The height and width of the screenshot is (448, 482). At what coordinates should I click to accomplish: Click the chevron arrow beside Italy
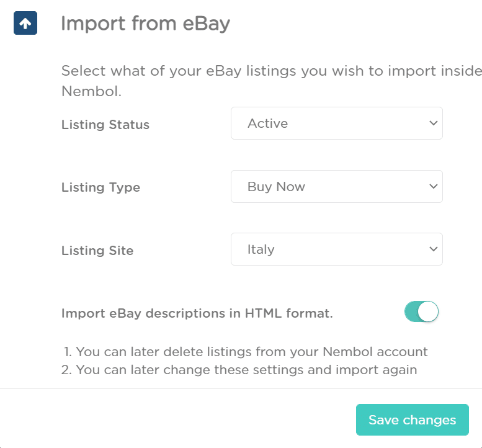tap(434, 249)
